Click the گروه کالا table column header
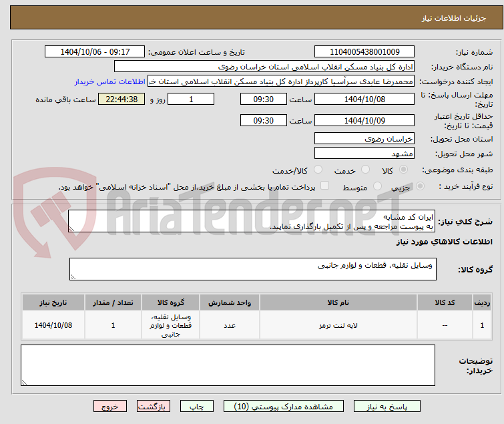 click(171, 302)
